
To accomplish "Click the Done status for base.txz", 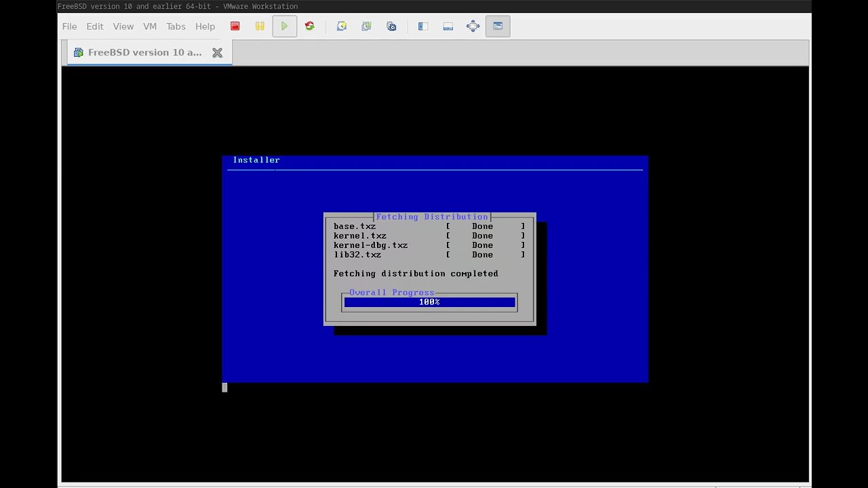I will [x=483, y=226].
